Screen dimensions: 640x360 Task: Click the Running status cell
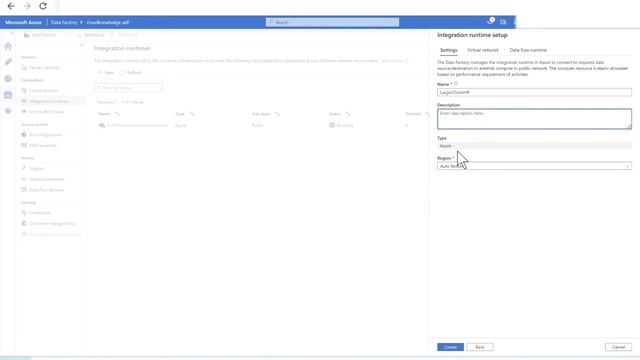tap(341, 125)
